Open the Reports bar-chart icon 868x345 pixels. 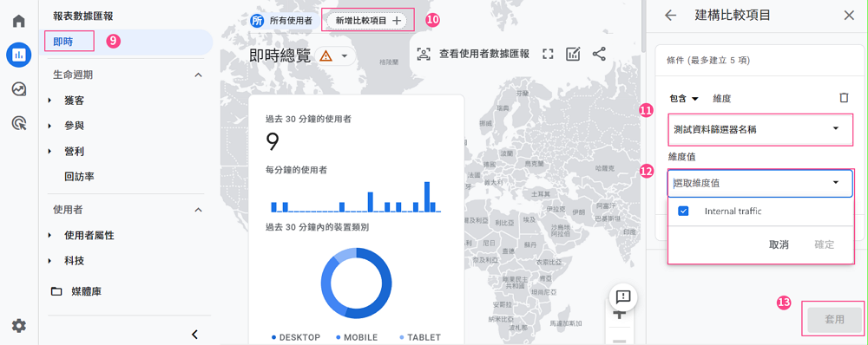click(x=19, y=55)
